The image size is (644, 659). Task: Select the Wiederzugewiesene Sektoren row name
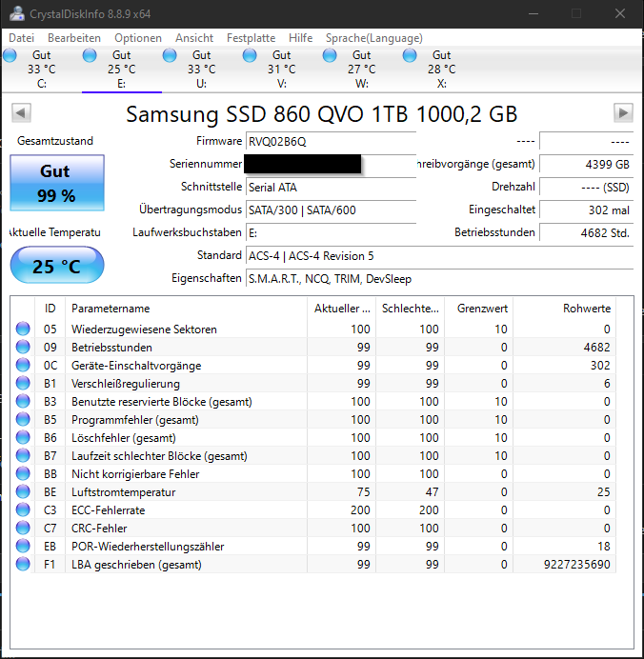coord(144,329)
